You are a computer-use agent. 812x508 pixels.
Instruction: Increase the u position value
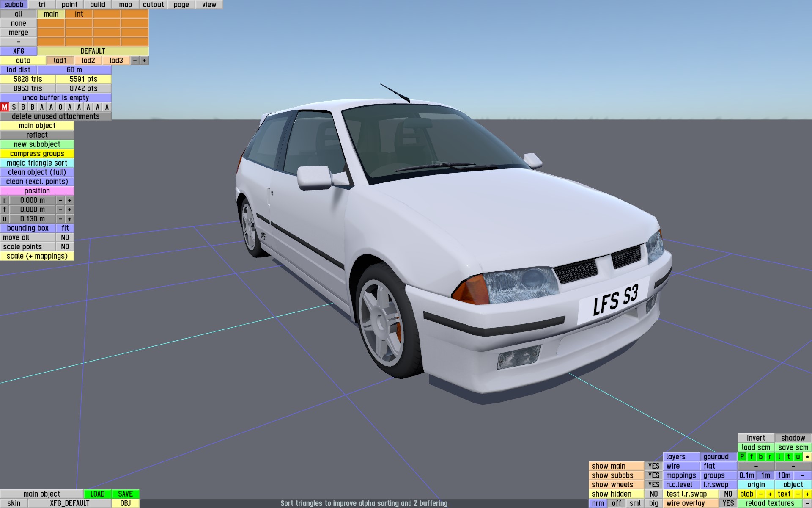tap(70, 219)
